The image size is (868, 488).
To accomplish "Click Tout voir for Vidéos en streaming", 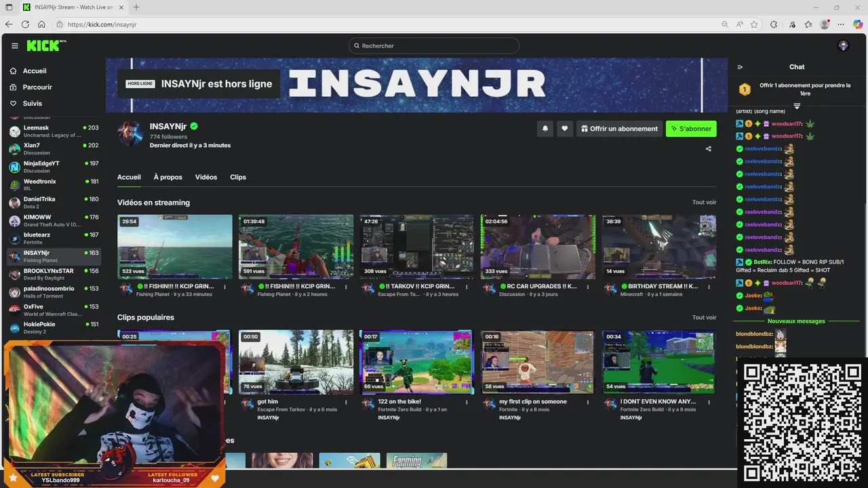I will coord(704,203).
